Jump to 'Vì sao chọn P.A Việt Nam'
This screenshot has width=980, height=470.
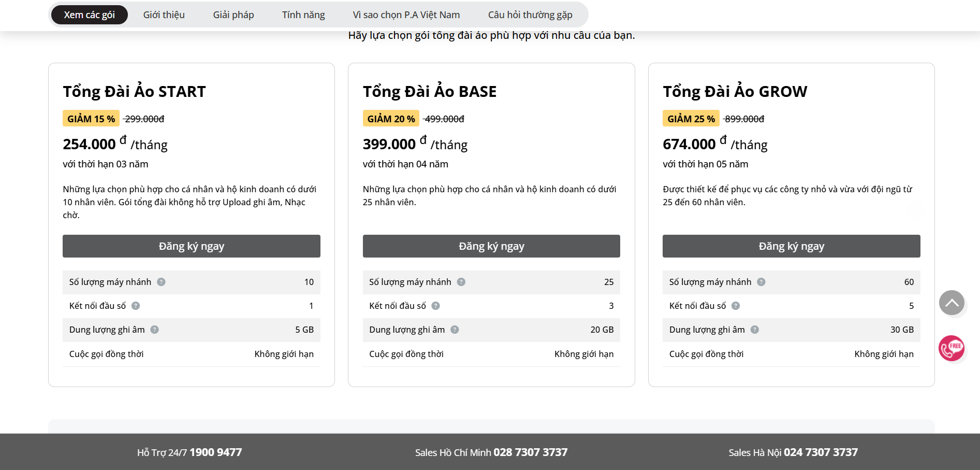point(406,15)
